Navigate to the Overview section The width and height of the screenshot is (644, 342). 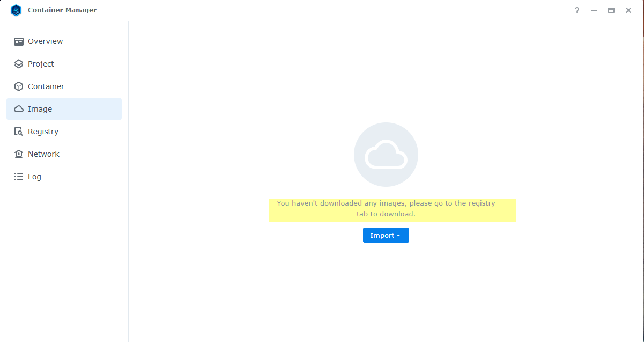pos(45,41)
